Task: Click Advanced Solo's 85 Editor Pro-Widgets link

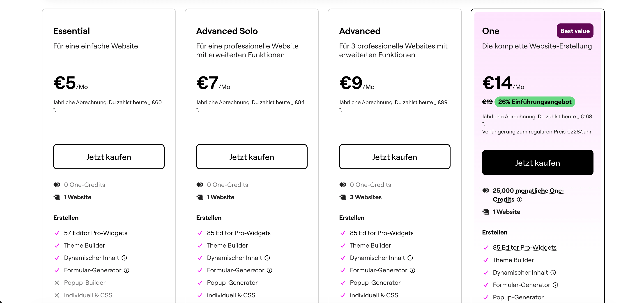Action: (239, 233)
